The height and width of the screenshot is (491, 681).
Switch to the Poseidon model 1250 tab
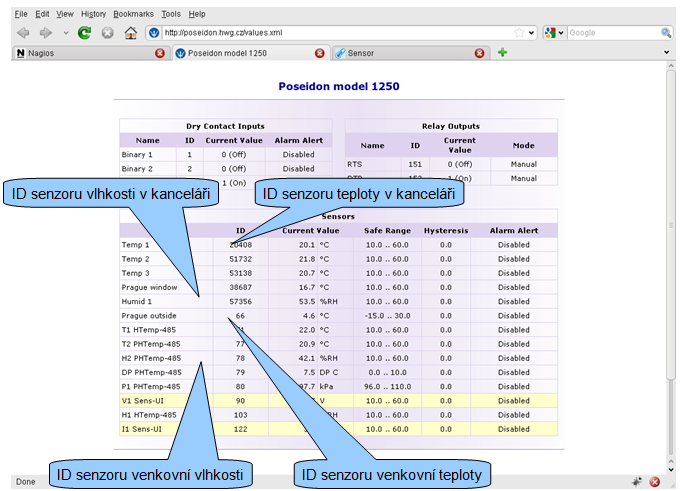coord(251,53)
